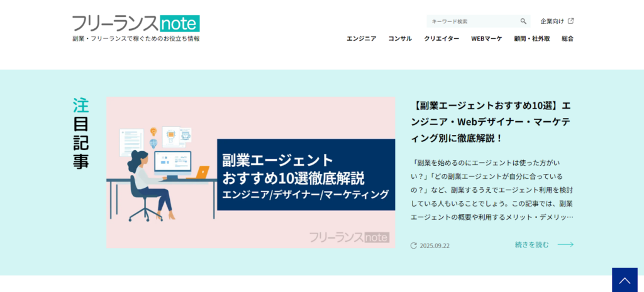Open the 企業向け link
Screen dimensions: 644x292
[552, 21]
